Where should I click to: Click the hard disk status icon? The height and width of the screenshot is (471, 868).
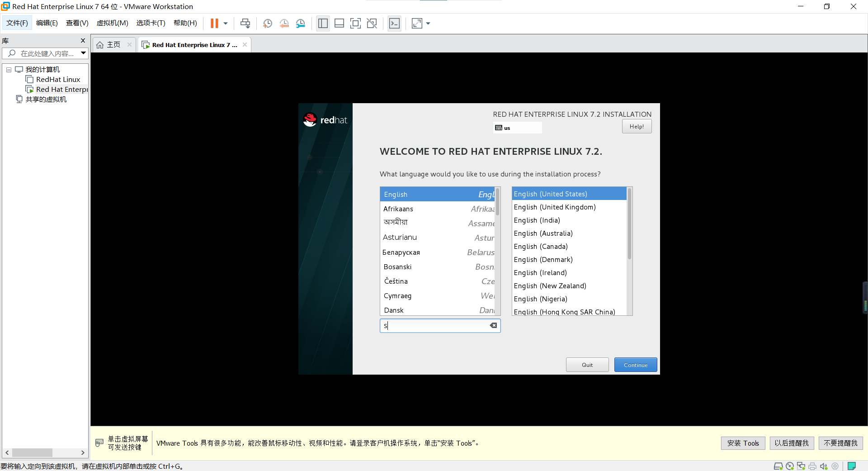(x=778, y=466)
